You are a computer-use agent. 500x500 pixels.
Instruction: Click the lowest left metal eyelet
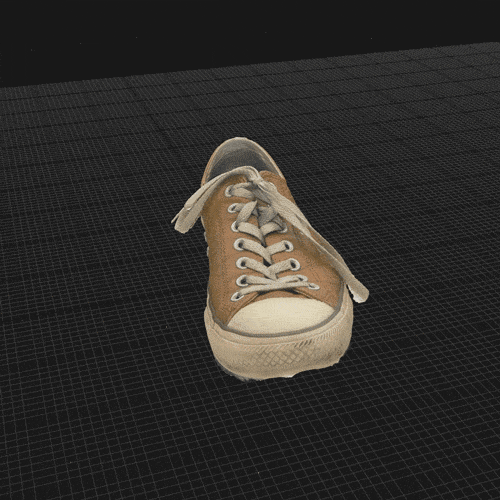pyautogui.click(x=236, y=296)
